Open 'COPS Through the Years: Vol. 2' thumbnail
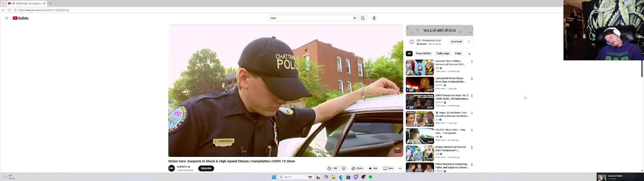Viewport: 644px width, 181px height. pos(420,102)
